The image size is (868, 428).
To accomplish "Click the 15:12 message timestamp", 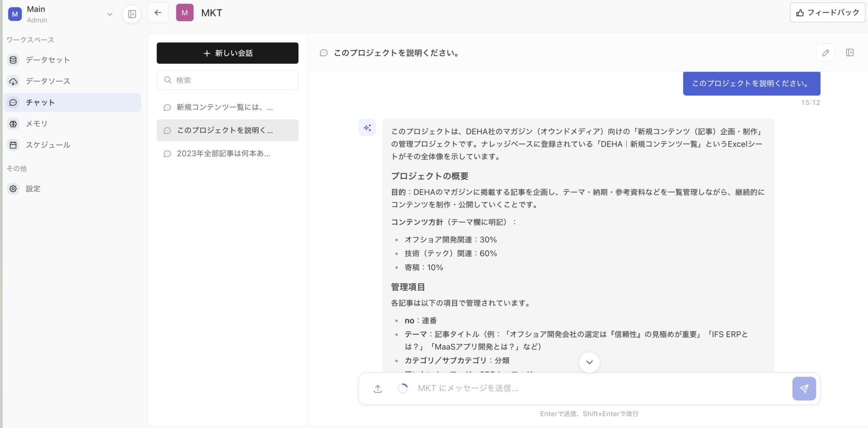I will [x=811, y=103].
